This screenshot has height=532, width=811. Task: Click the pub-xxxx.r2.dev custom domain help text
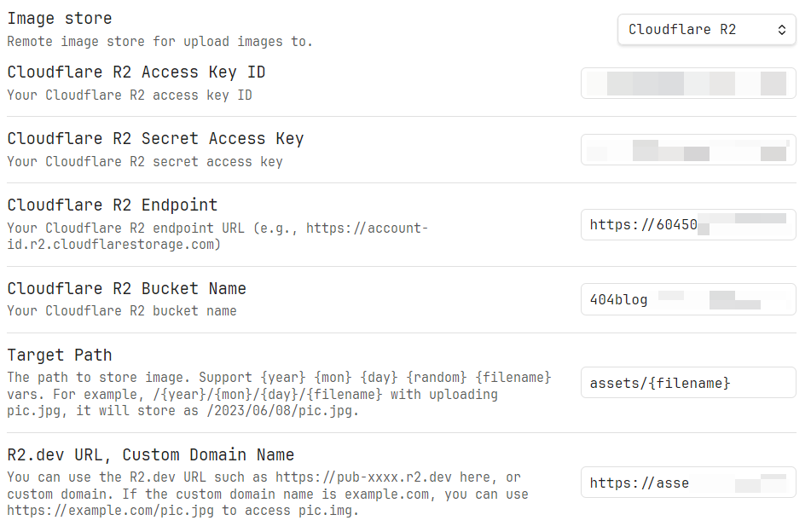[268, 494]
